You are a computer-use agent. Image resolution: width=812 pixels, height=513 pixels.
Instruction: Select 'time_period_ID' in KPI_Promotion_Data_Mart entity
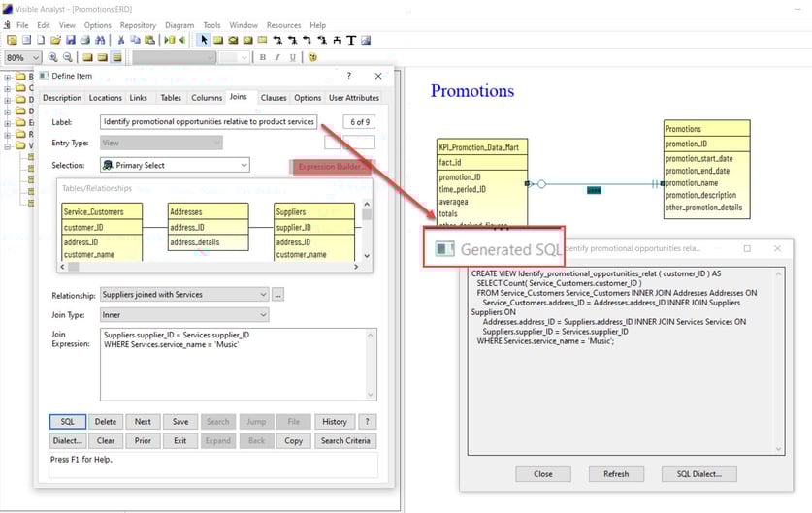(463, 189)
